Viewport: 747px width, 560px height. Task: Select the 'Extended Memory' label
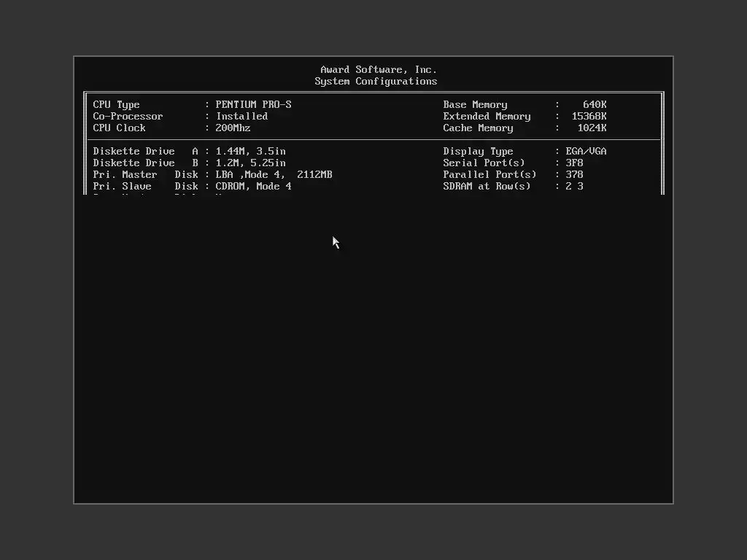487,116
